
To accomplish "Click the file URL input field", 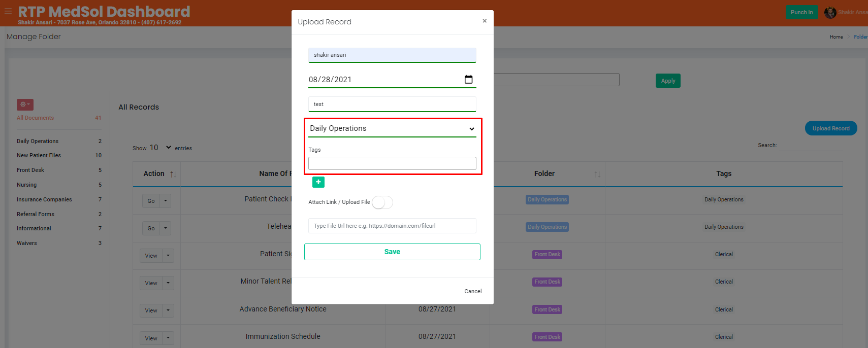I will [392, 226].
